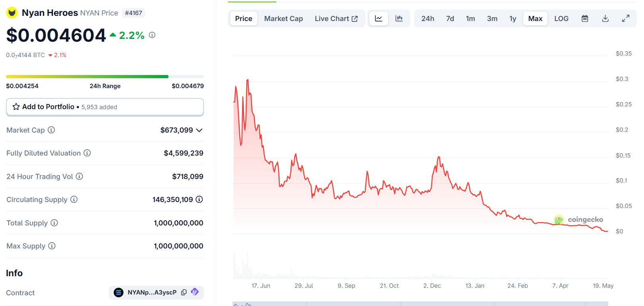The width and height of the screenshot is (644, 306).
Task: Click the $0.004604 price text
Action: 56,35
